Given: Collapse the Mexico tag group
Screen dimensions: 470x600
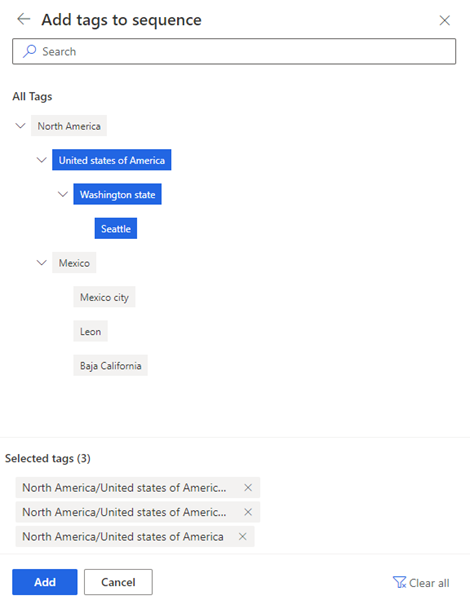Looking at the screenshot, I should pyautogui.click(x=41, y=262).
